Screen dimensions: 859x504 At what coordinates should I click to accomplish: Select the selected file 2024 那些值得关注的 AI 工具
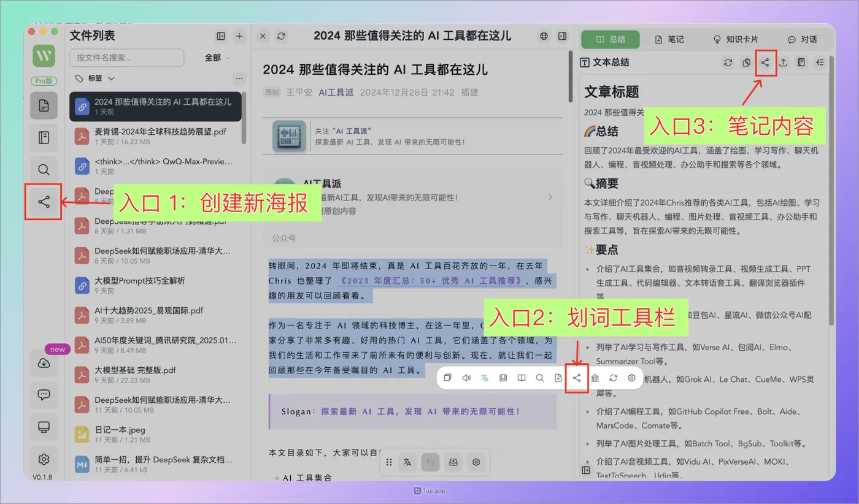pos(156,106)
